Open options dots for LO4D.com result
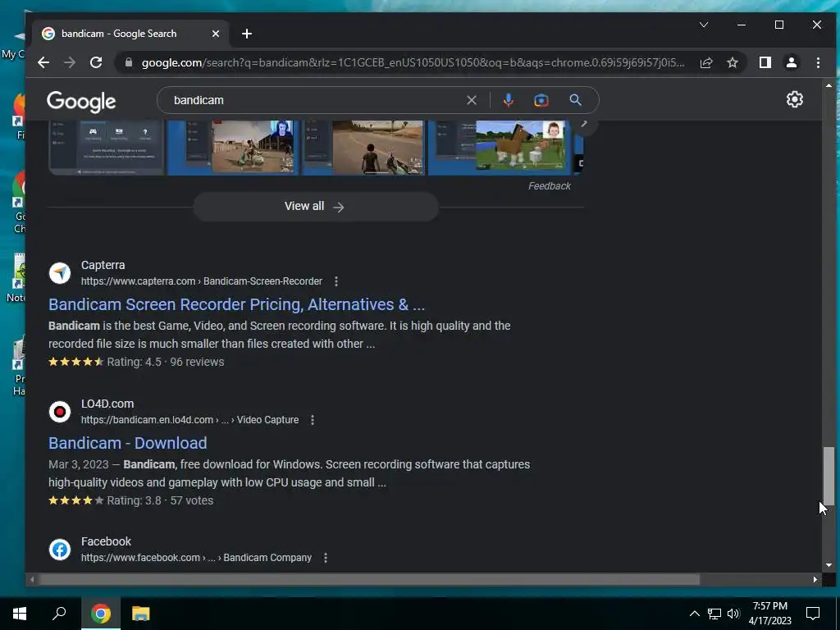The image size is (840, 630). 313,420
